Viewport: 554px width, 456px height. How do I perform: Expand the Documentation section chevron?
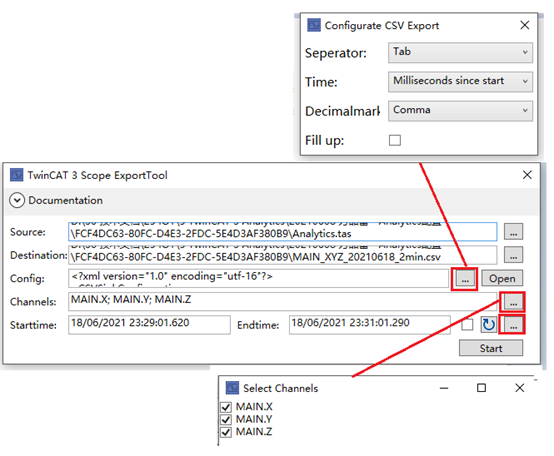click(x=17, y=200)
